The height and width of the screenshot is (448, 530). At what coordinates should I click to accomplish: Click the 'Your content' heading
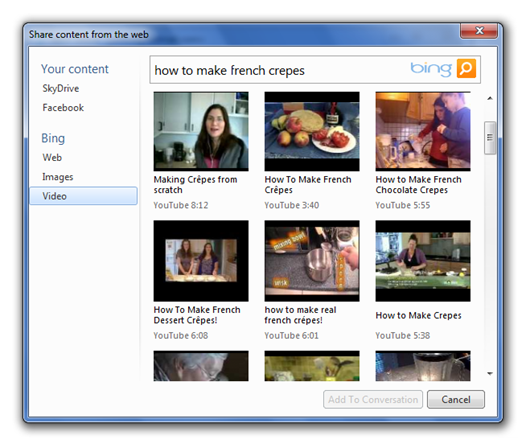point(75,69)
